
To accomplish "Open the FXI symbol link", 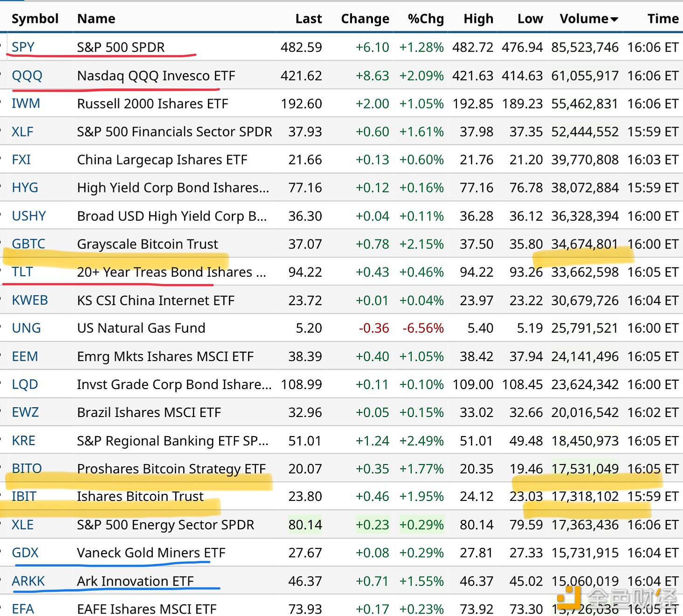I will [21, 160].
